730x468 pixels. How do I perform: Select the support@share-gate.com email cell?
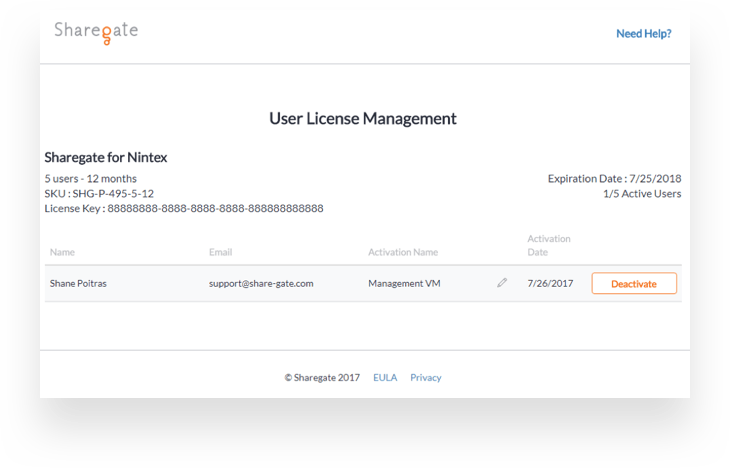click(261, 284)
